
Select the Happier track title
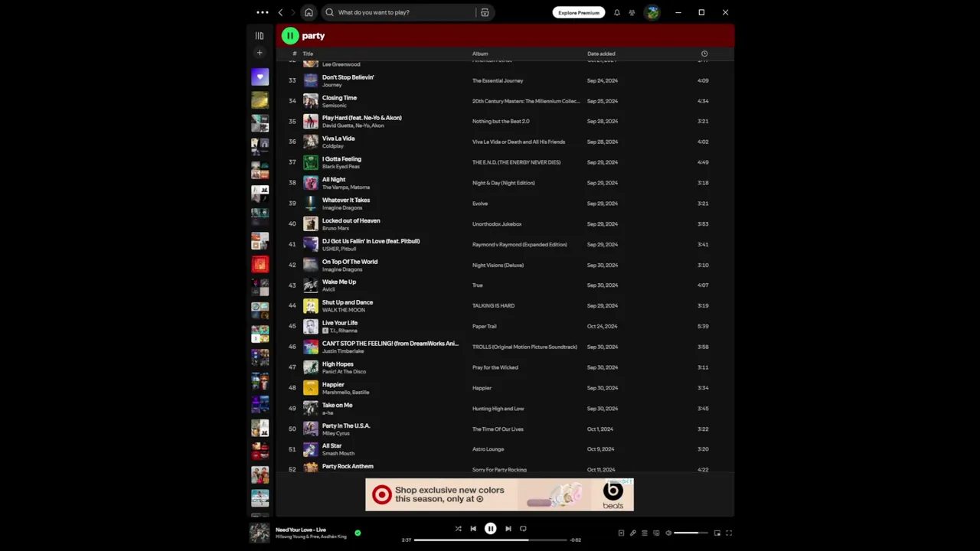click(333, 384)
